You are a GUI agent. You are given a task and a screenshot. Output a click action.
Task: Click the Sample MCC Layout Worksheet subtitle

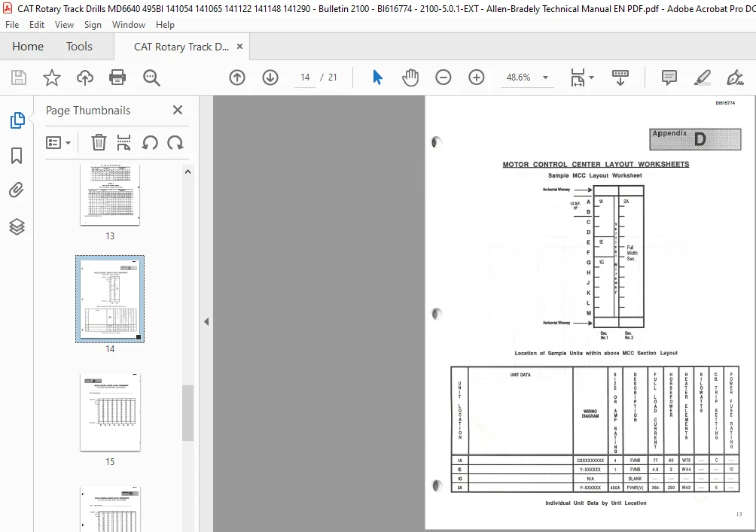595,175
